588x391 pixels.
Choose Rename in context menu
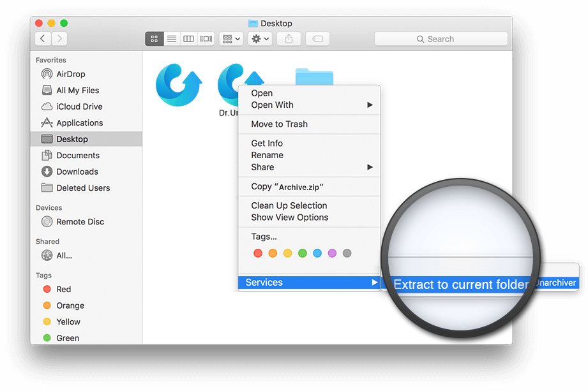(x=309, y=155)
